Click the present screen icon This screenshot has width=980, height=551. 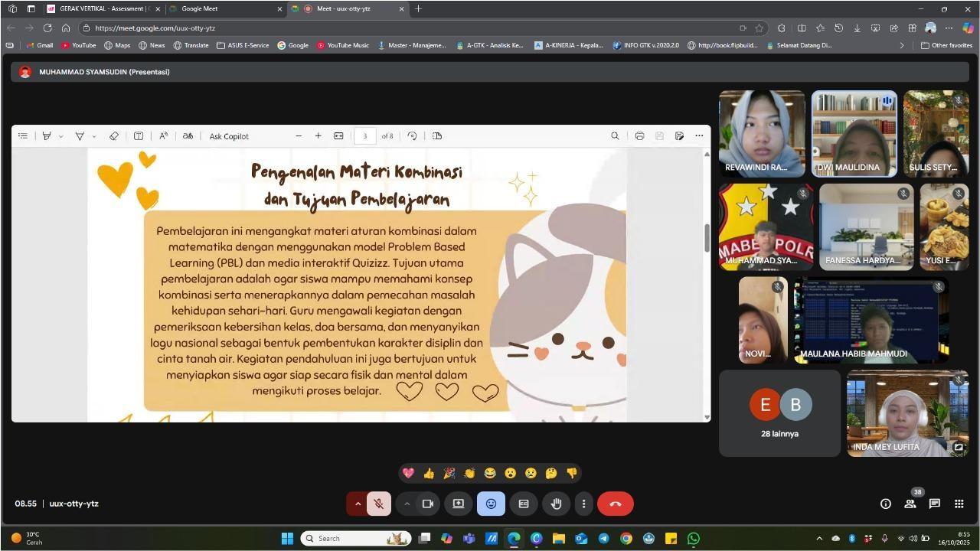point(459,504)
